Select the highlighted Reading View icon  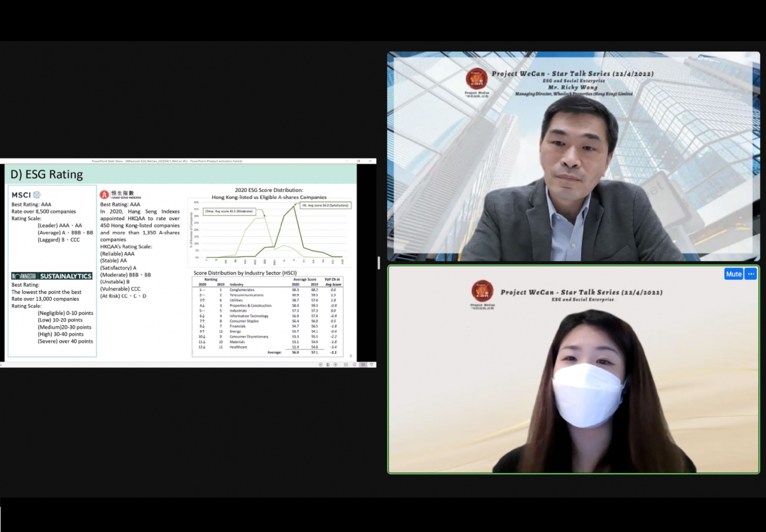pyautogui.click(x=363, y=364)
